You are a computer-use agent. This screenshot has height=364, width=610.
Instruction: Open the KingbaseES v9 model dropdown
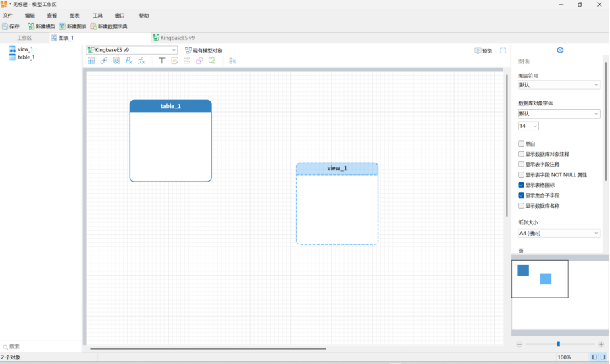pyautogui.click(x=132, y=50)
